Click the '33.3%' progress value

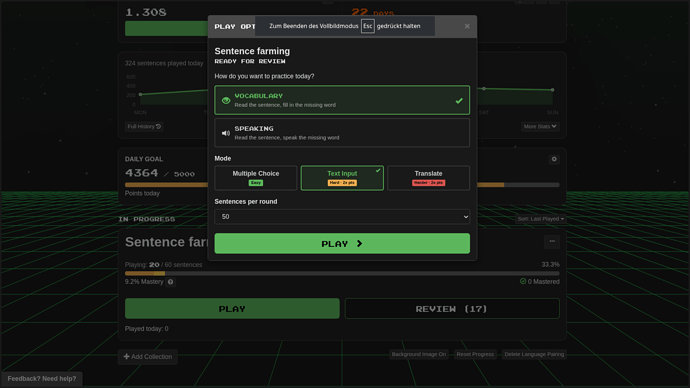tap(551, 264)
